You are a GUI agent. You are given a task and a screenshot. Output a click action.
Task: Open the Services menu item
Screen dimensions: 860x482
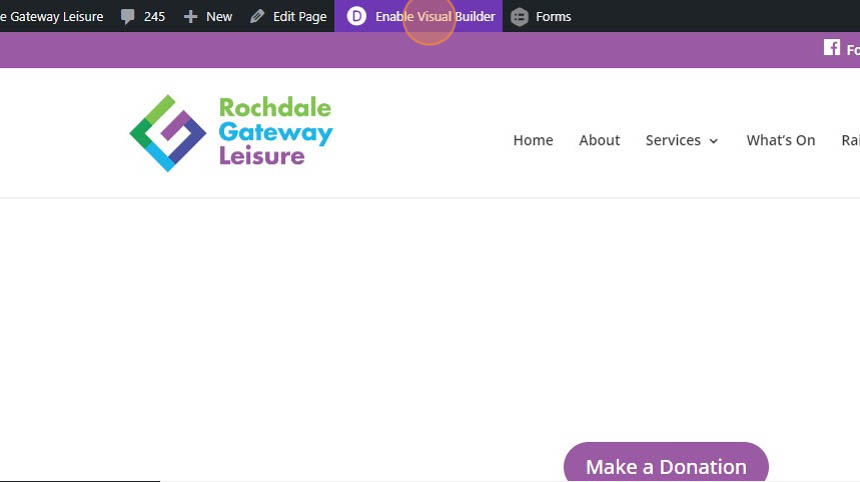coord(673,140)
